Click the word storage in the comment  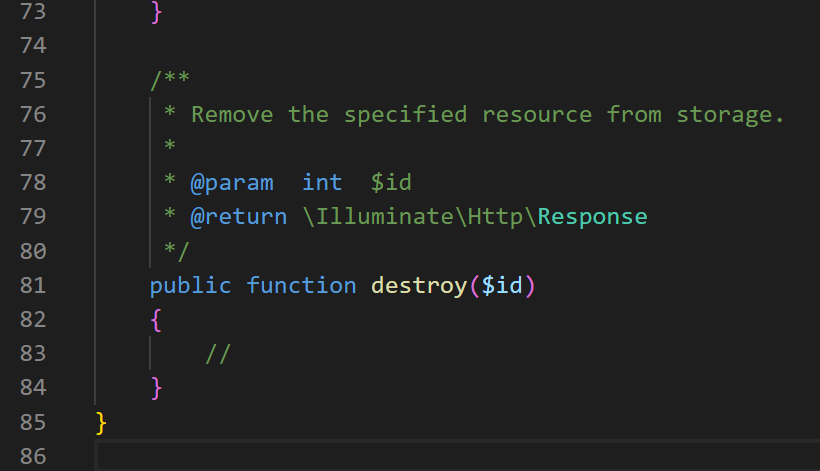724,115
